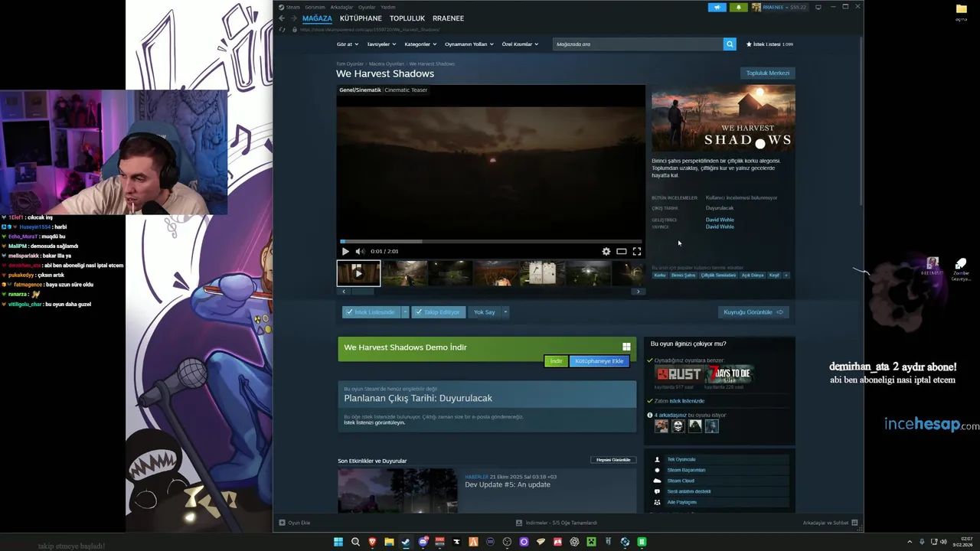980x551 pixels.
Task: Open Steam big picture monitor icon
Action: click(x=818, y=7)
